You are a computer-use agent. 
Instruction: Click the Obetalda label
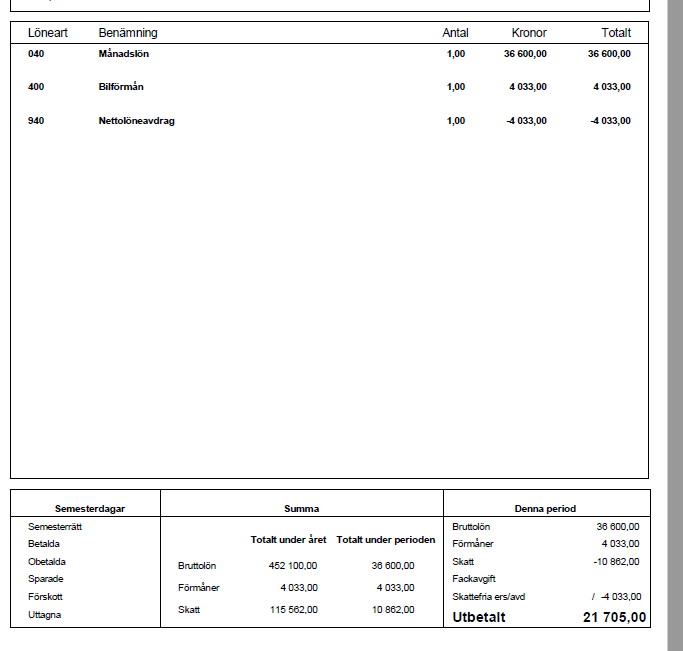point(47,562)
